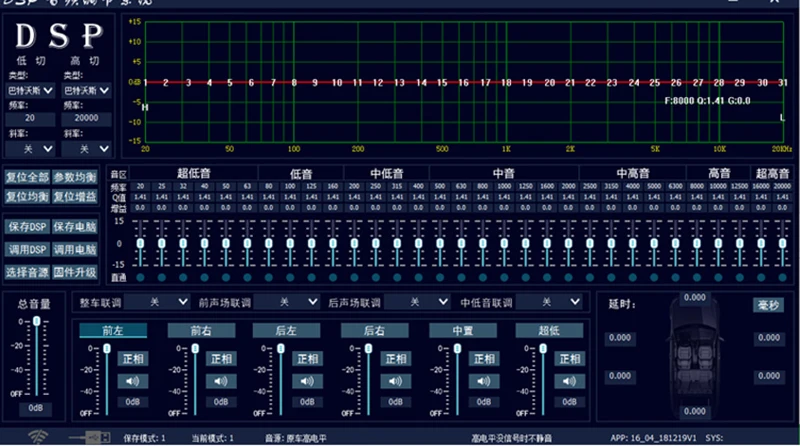Toggle 直通 bypass dot for 200 Hz band
Viewport: 800px width, 446px height.
click(354, 278)
